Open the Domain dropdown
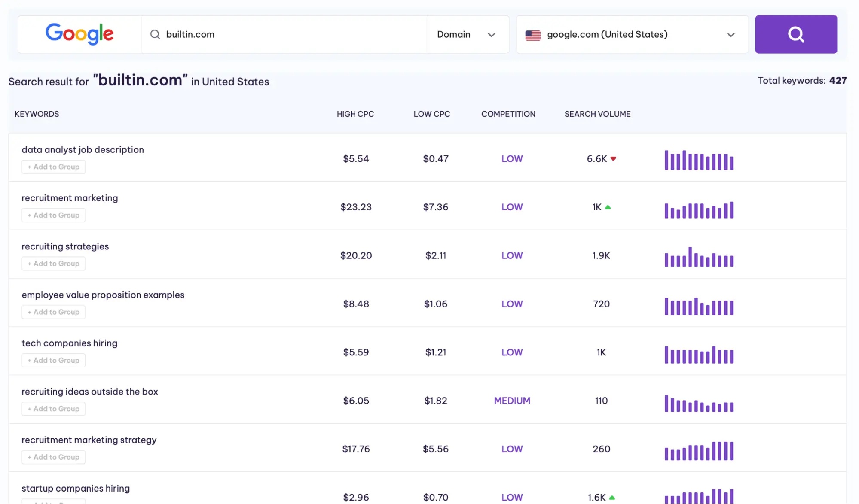This screenshot has height=504, width=859. point(468,34)
